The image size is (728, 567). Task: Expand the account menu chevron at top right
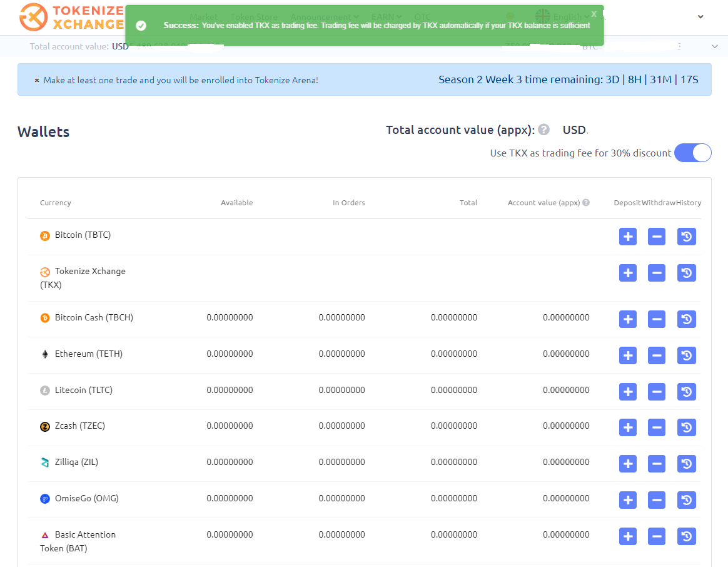coord(700,17)
